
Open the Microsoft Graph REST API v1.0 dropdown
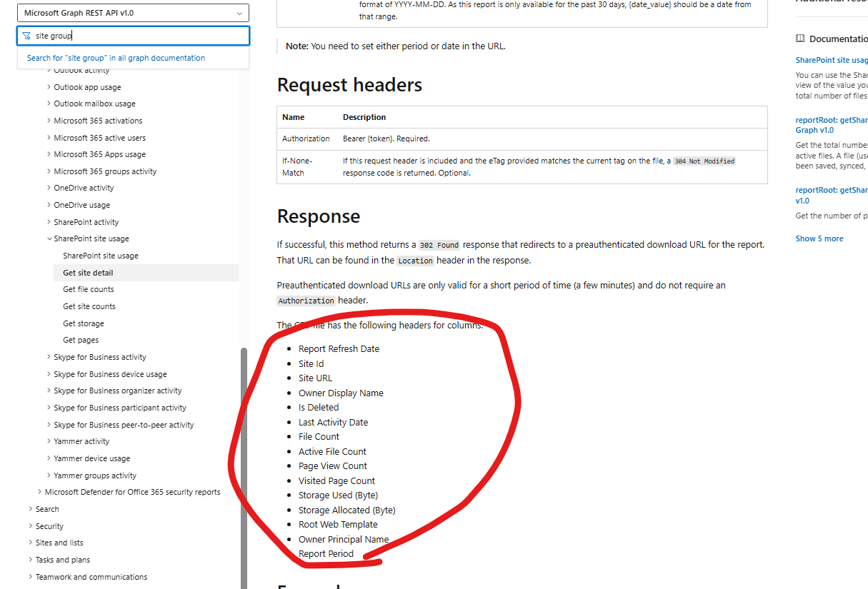(x=133, y=13)
